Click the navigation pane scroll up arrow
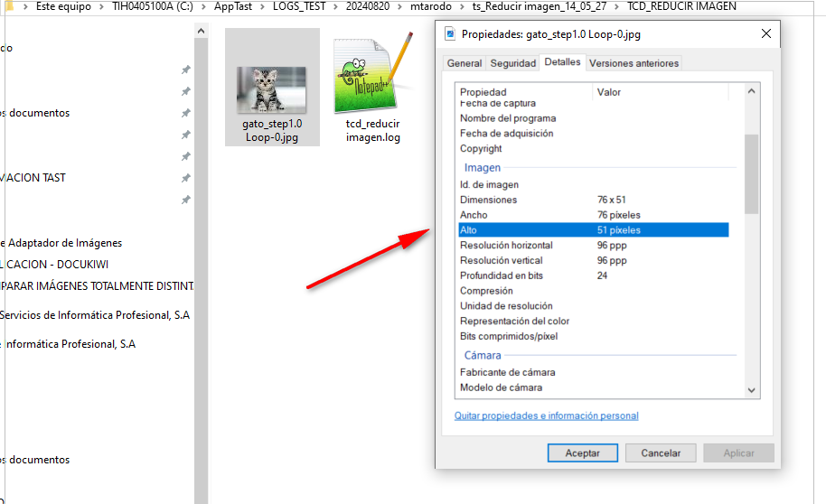 tap(202, 31)
